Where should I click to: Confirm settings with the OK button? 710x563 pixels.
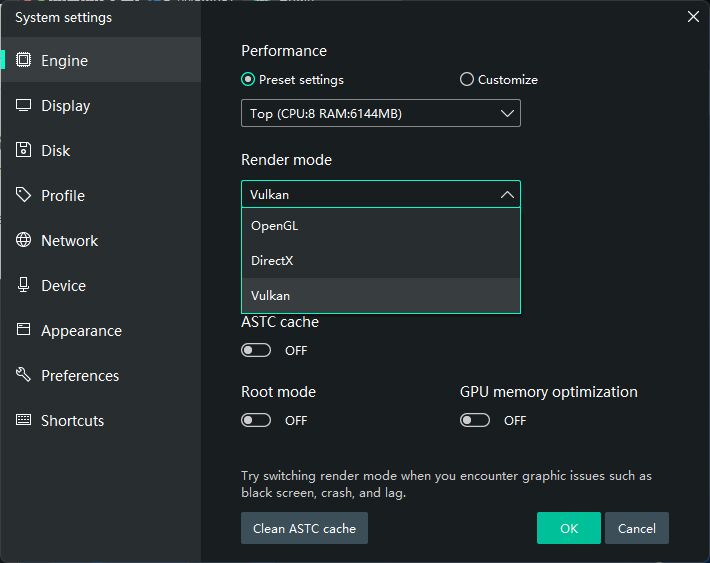pos(568,528)
